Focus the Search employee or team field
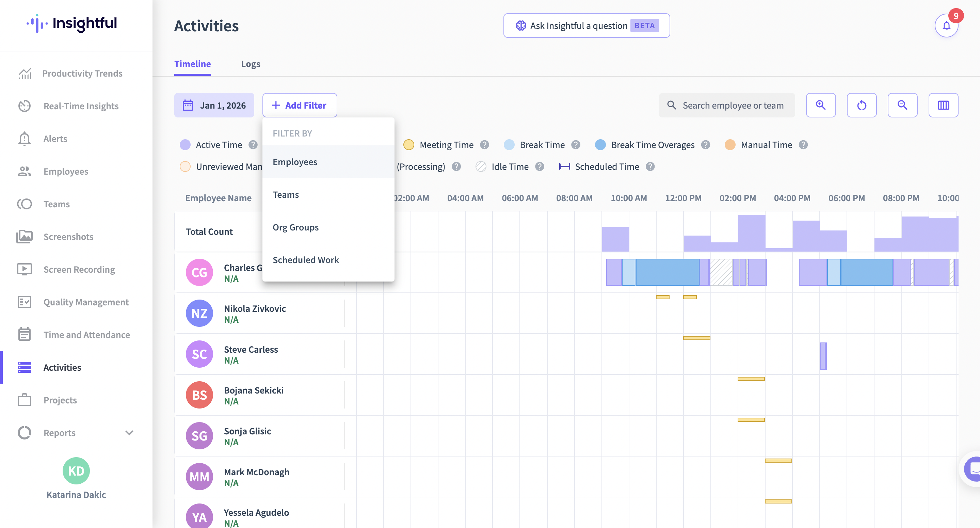This screenshot has width=980, height=528. (727, 105)
